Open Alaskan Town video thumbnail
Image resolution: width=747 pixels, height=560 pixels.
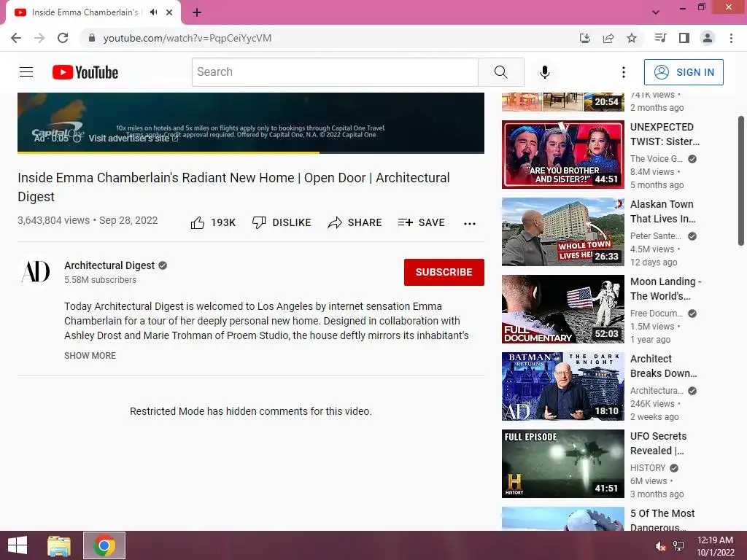pyautogui.click(x=562, y=231)
